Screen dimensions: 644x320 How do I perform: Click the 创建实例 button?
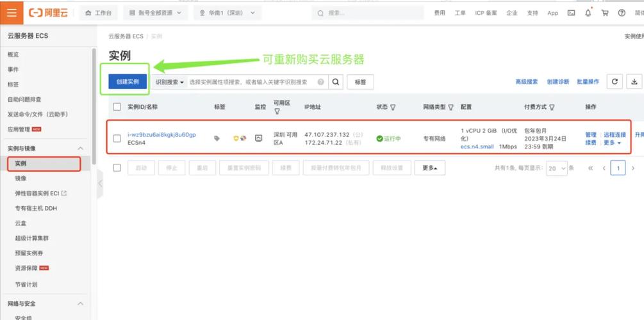[x=128, y=82]
